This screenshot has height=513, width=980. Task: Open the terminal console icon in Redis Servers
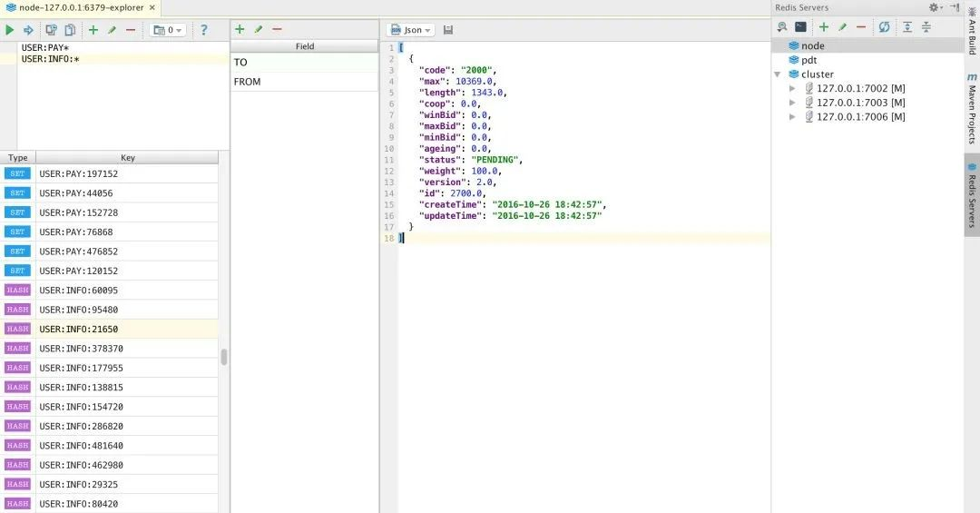(x=800, y=27)
